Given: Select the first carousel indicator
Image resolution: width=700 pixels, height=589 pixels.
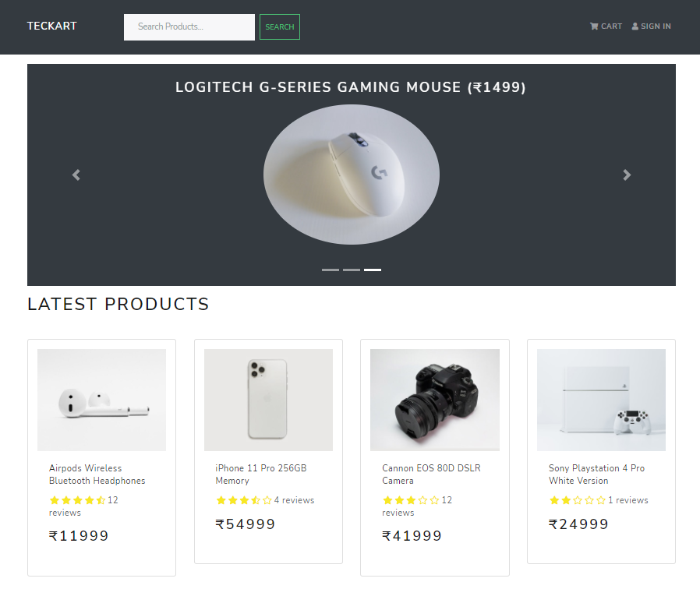Looking at the screenshot, I should click(331, 270).
